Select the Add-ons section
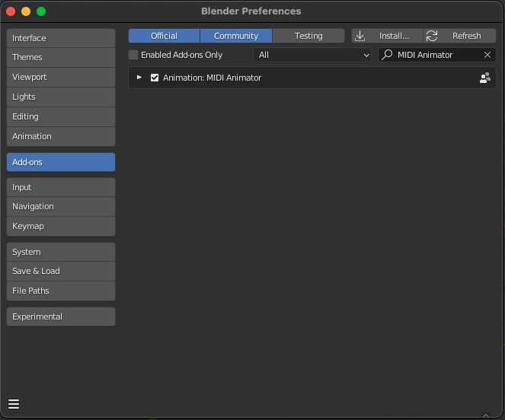 click(x=61, y=162)
